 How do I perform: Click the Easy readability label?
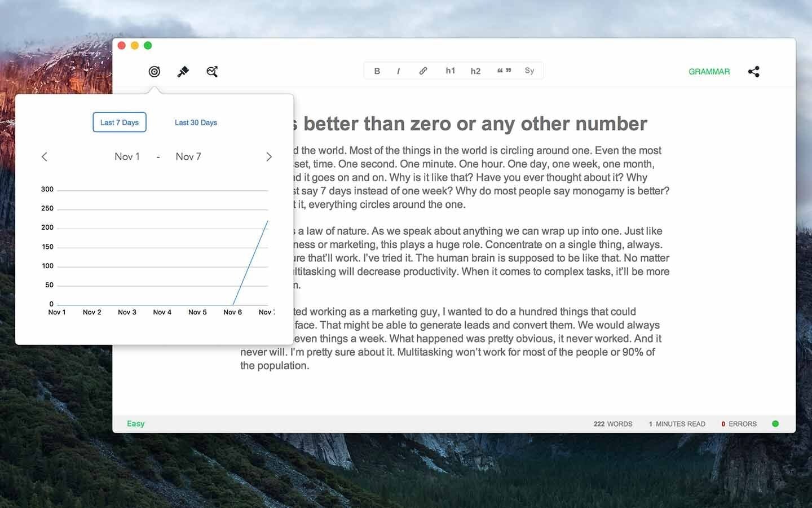[x=135, y=423]
